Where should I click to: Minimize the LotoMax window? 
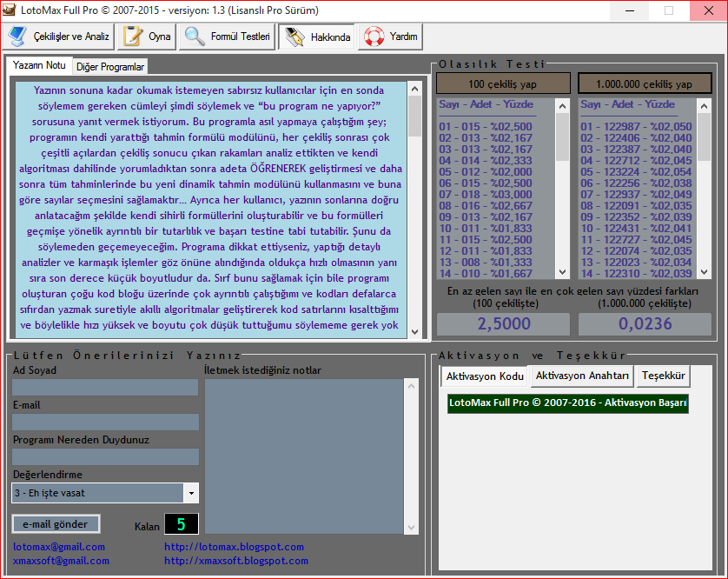[630, 10]
